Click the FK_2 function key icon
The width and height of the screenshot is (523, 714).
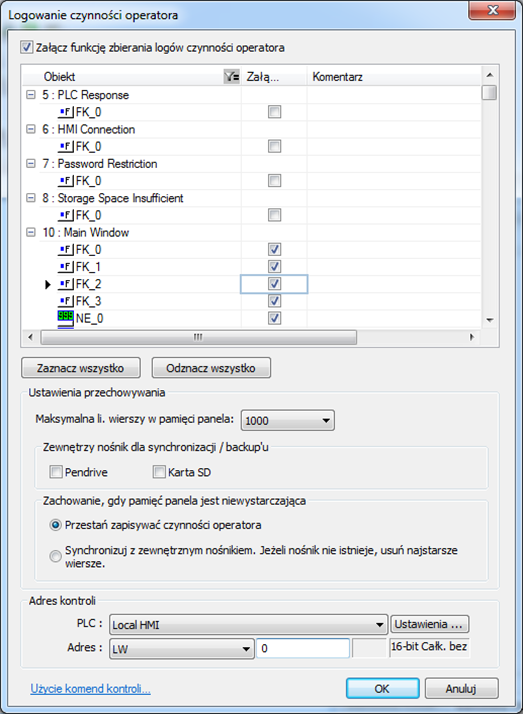click(66, 284)
